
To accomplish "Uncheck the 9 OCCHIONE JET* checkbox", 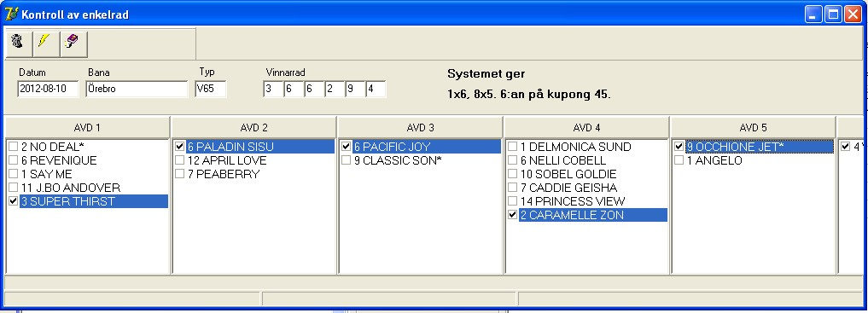I will click(679, 147).
